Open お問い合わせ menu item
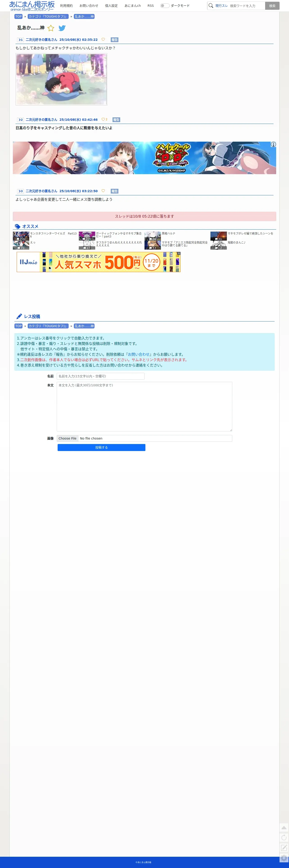Screen dimensions: 289x868 tap(89, 6)
